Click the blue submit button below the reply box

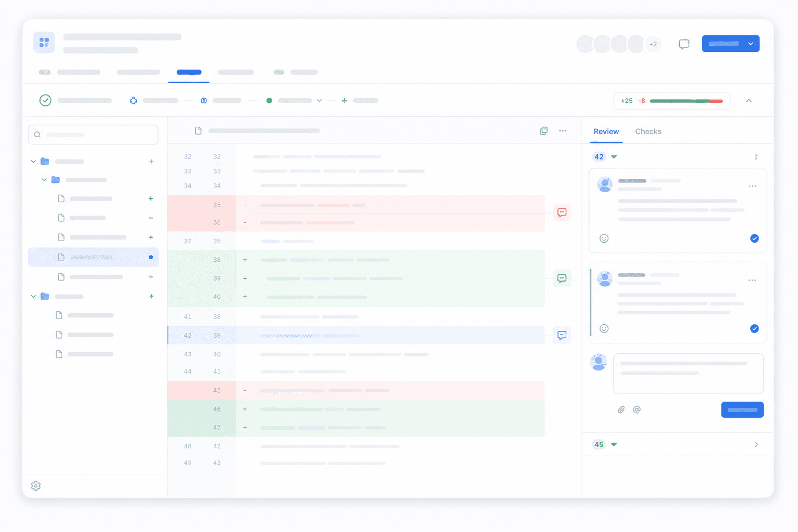point(742,409)
